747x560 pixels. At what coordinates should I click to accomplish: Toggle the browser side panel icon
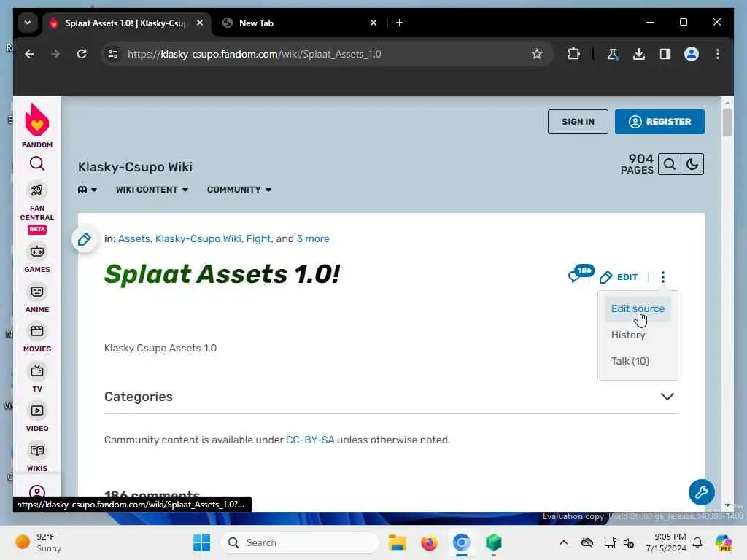pos(665,54)
